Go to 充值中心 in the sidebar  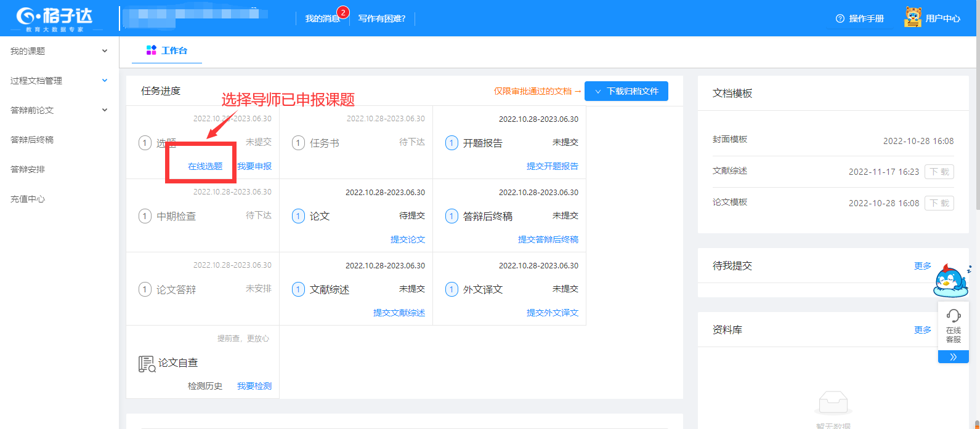[x=28, y=199]
